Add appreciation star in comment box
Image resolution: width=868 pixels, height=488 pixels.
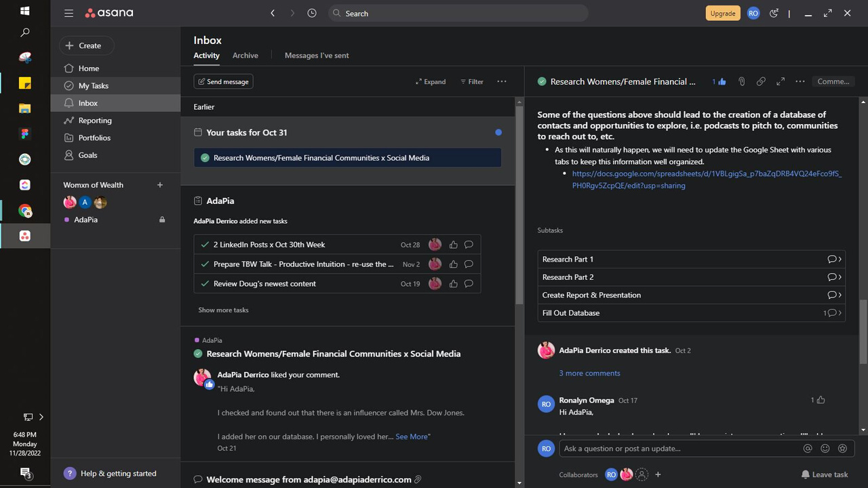pos(843,448)
